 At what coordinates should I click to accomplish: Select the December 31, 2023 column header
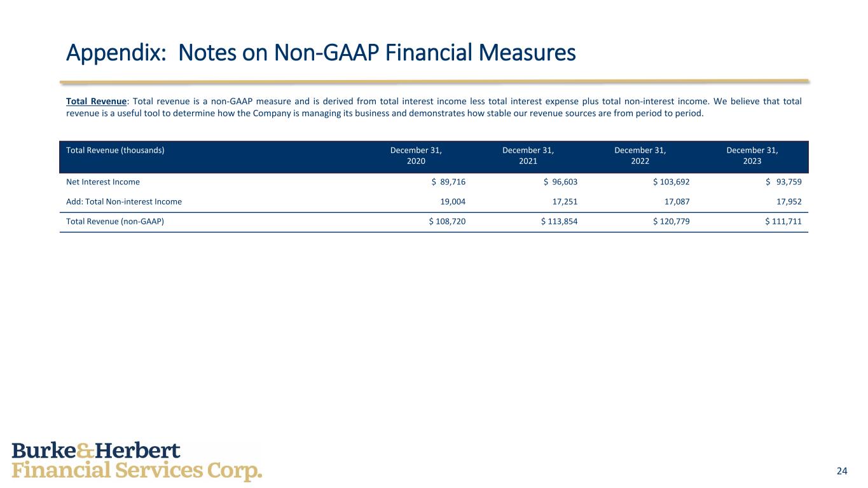[752, 156]
